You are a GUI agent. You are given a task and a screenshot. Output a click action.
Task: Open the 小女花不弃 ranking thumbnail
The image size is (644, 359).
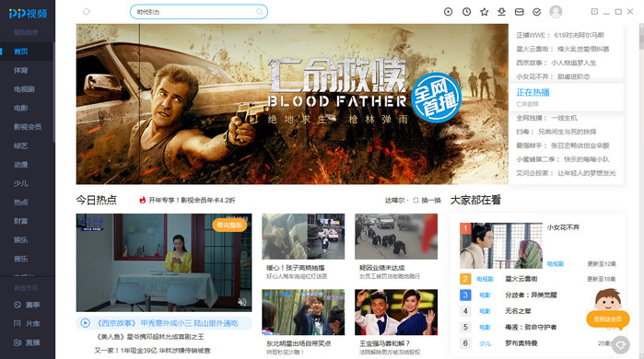pyautogui.click(x=500, y=246)
